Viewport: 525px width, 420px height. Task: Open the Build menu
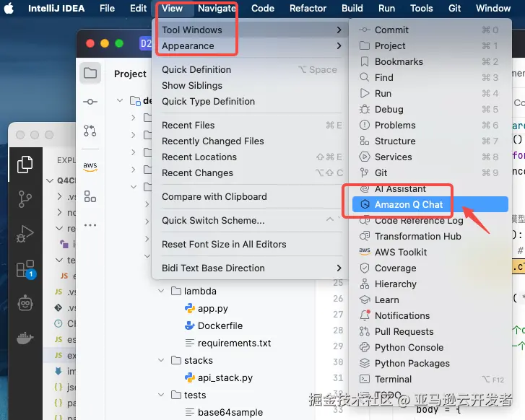coord(352,8)
